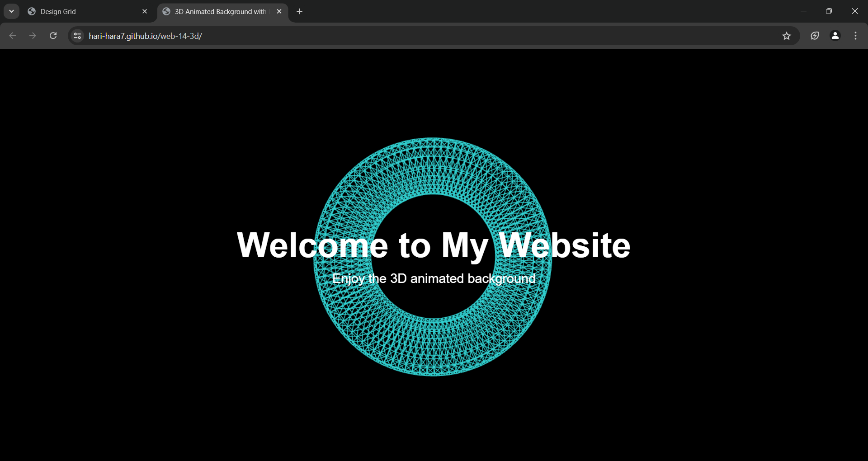This screenshot has height=461, width=868.
Task: Open Chrome's three-dot menu
Action: [855, 36]
